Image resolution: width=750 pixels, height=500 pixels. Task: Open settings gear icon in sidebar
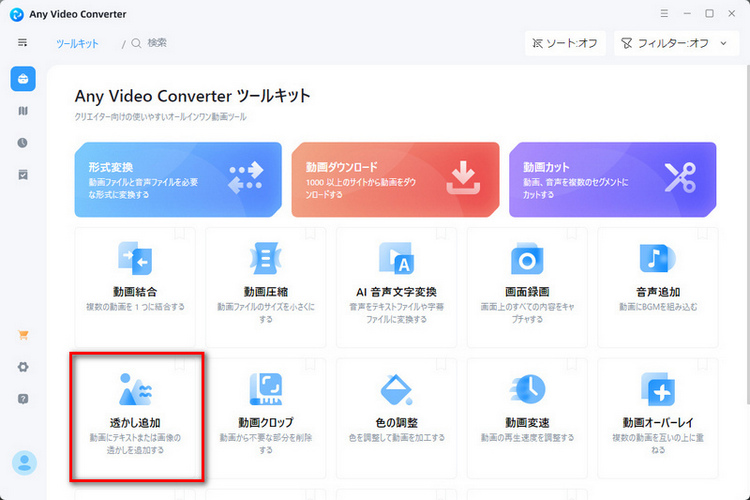pos(23,367)
